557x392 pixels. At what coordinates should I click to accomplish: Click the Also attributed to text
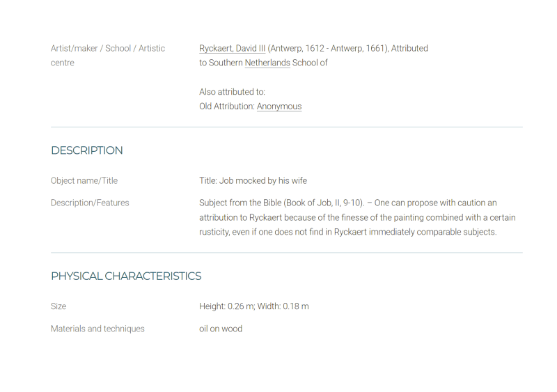point(232,92)
